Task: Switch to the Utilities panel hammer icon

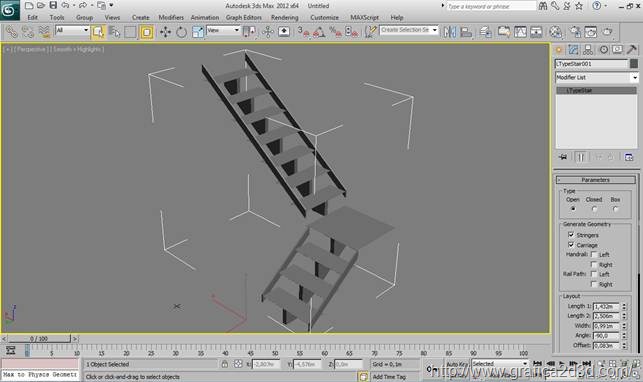Action: click(632, 50)
